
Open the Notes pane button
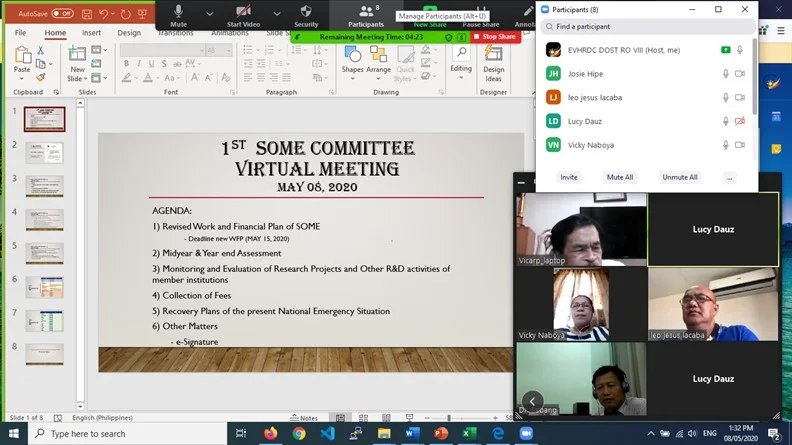[304, 418]
